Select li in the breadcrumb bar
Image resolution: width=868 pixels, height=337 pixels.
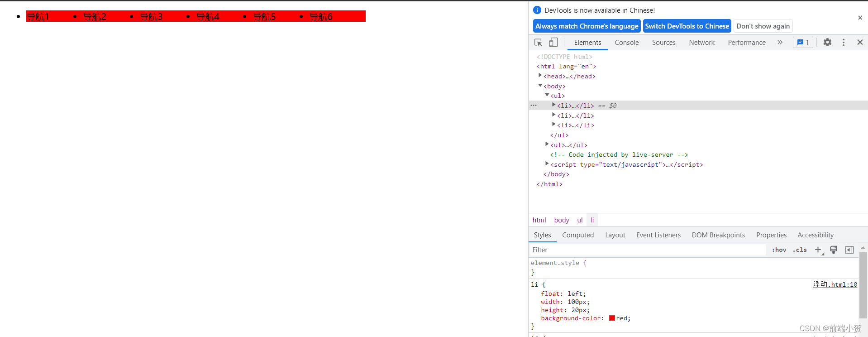(x=592, y=220)
